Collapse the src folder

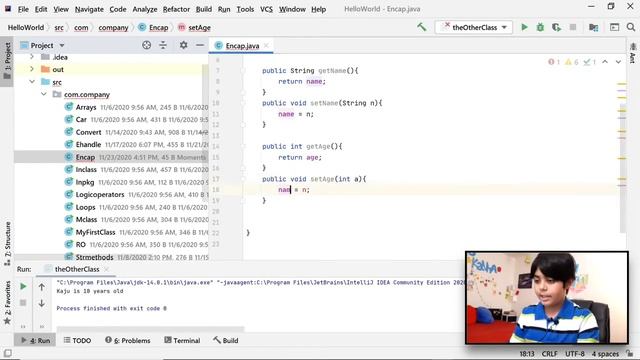point(32,82)
